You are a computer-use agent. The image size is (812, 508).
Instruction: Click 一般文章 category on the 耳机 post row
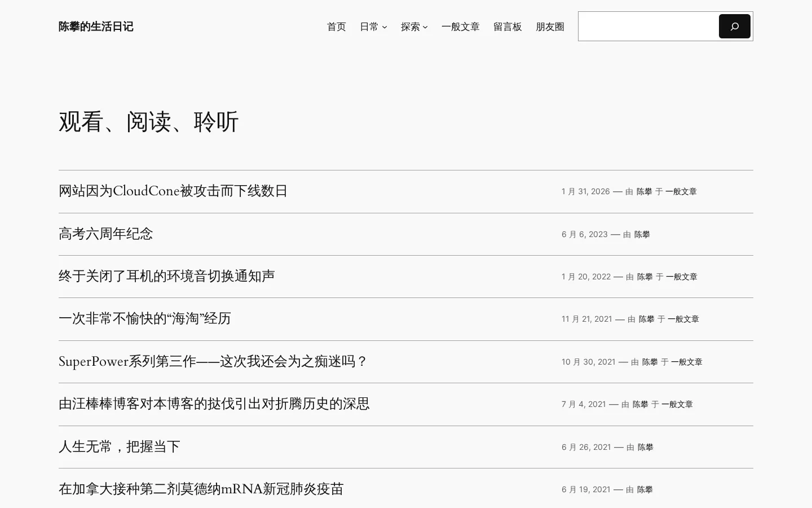point(682,277)
